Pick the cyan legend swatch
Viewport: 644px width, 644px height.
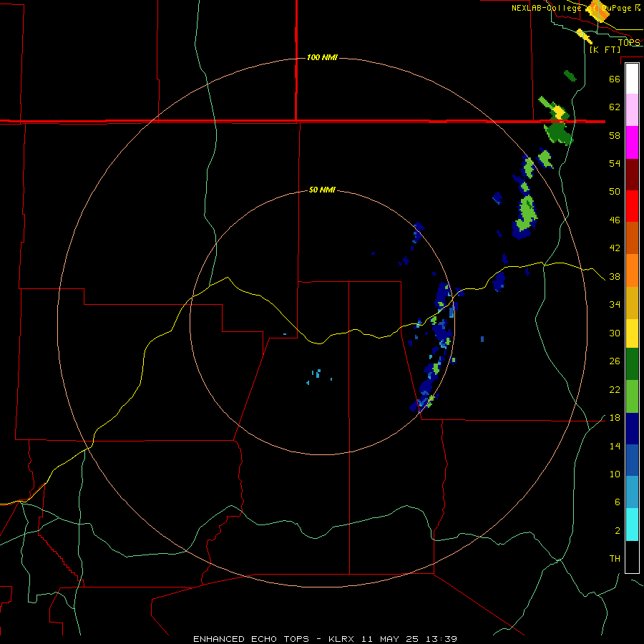click(x=632, y=525)
